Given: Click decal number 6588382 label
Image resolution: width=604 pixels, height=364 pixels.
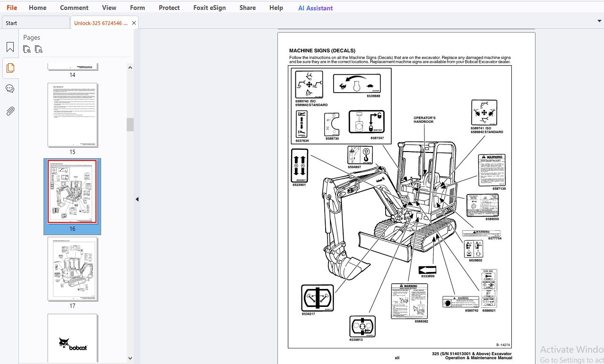Looking at the screenshot, I should (422, 321).
